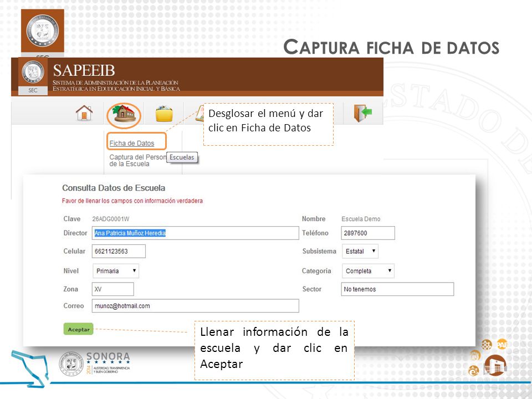
Task: Click the Celular input field
Action: [x=119, y=251]
